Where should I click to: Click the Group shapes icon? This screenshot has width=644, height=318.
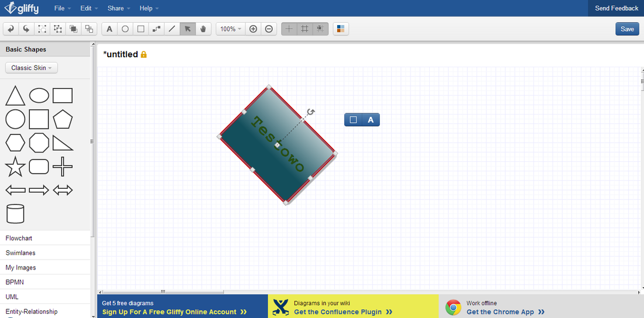point(42,29)
